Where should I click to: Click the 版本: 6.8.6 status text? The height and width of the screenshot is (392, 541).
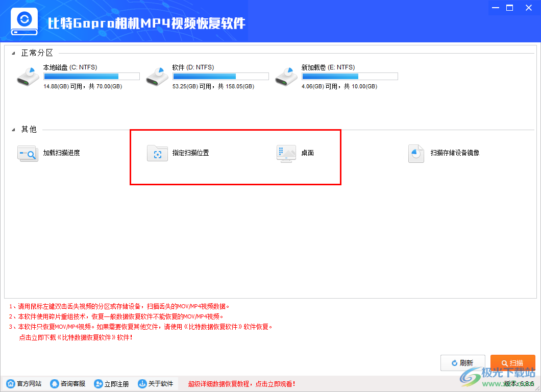519,384
